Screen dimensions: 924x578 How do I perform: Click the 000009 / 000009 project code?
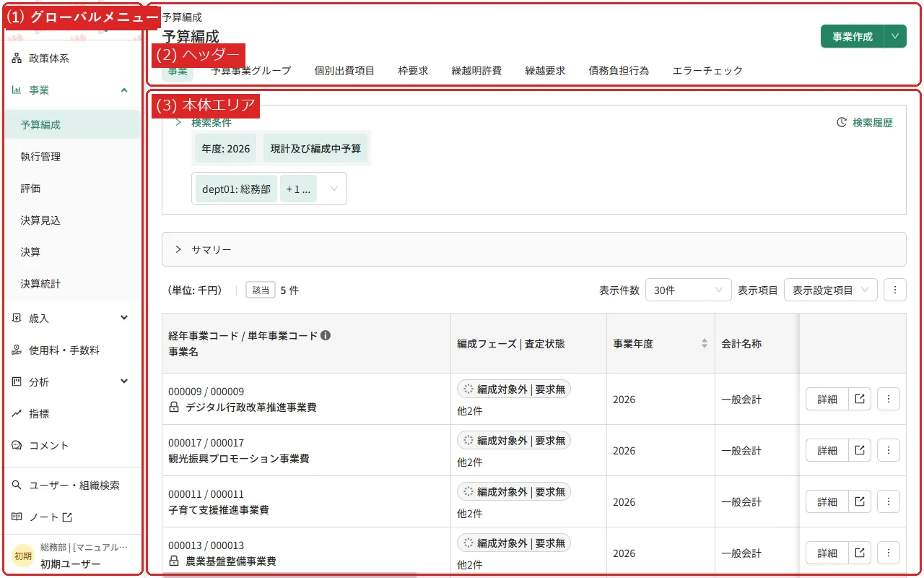pyautogui.click(x=206, y=392)
